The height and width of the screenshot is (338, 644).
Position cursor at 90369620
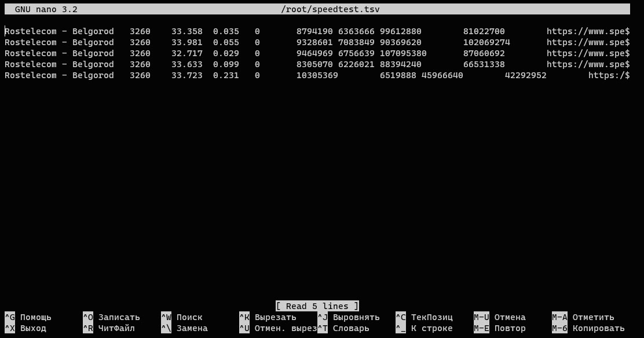point(400,42)
